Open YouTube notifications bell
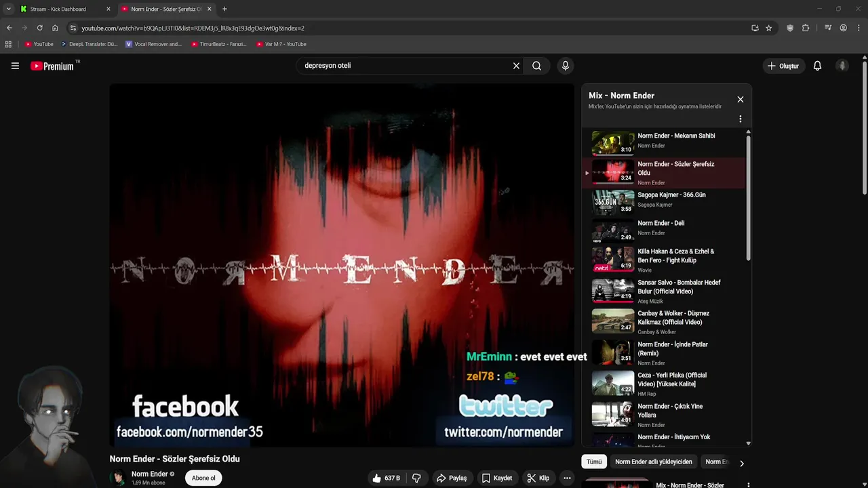Viewport: 868px width, 488px height. (817, 66)
